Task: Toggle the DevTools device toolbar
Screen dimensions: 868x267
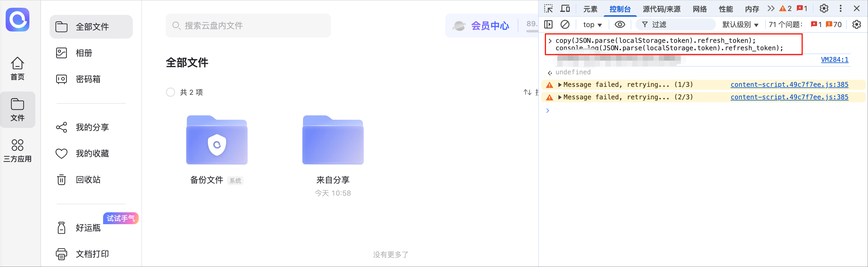Action: (x=565, y=8)
